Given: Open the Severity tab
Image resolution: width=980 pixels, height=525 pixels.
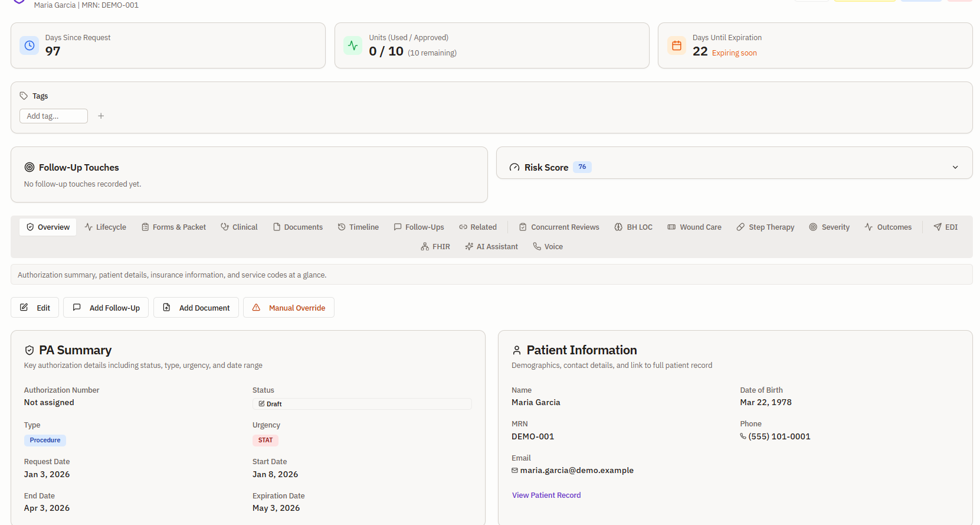Looking at the screenshot, I should pyautogui.click(x=830, y=227).
